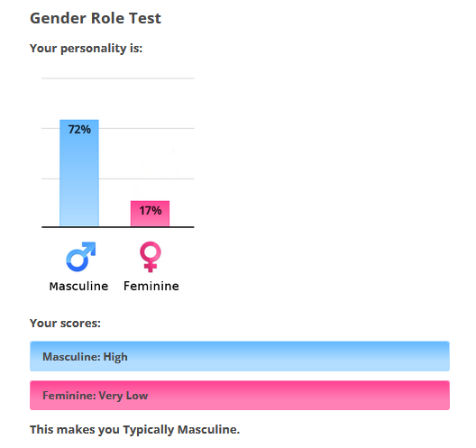Viewport: 476px width, 448px height.
Task: Click the Masculine: High text label
Action: pyautogui.click(x=85, y=357)
